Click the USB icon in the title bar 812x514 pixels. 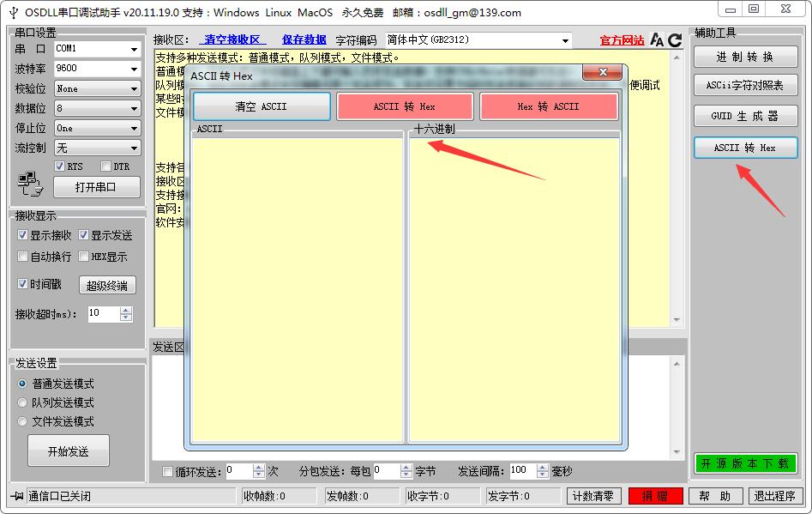point(14,13)
